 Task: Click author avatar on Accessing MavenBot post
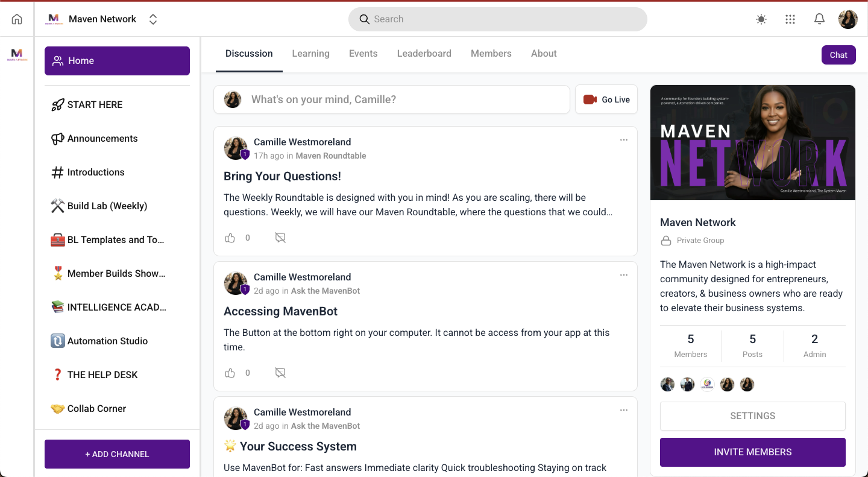click(236, 283)
